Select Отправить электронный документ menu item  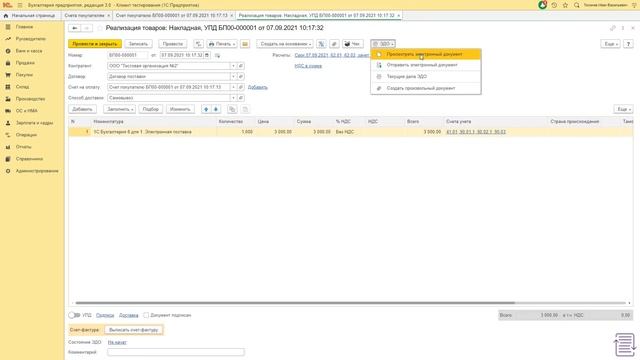[x=426, y=65]
